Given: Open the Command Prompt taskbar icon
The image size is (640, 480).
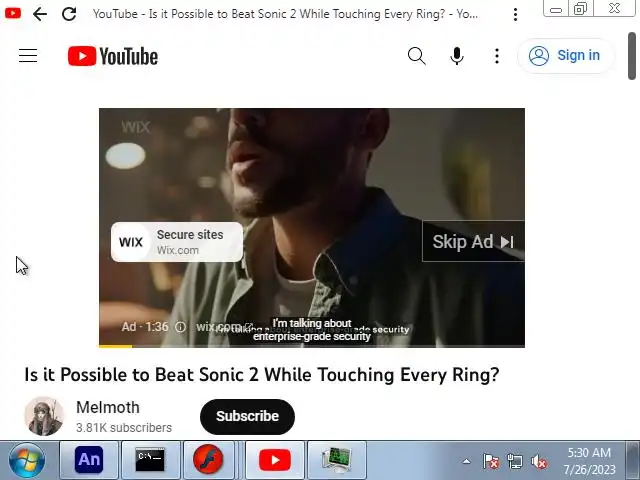Looking at the screenshot, I should (x=150, y=460).
